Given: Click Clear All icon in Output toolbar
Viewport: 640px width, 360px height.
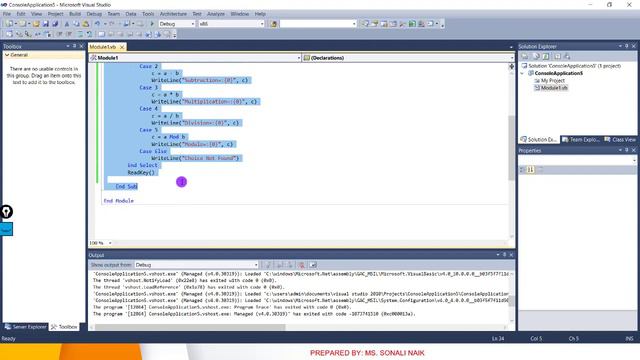Looking at the screenshot, I should click(301, 265).
